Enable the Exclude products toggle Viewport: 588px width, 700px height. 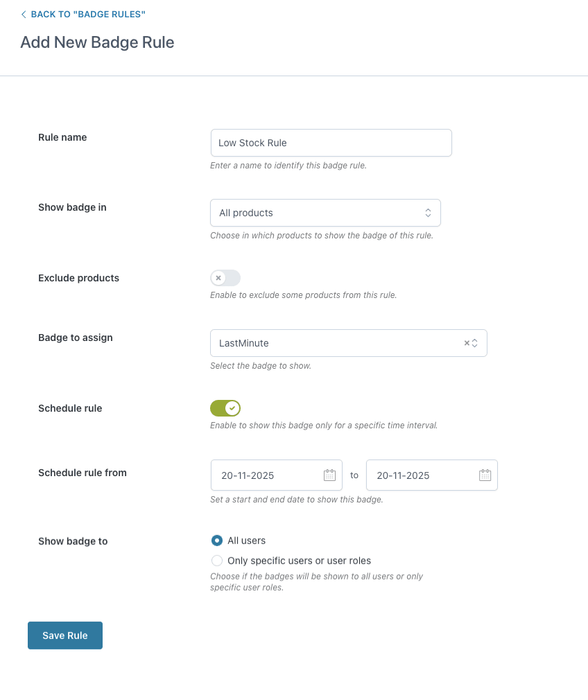(225, 277)
